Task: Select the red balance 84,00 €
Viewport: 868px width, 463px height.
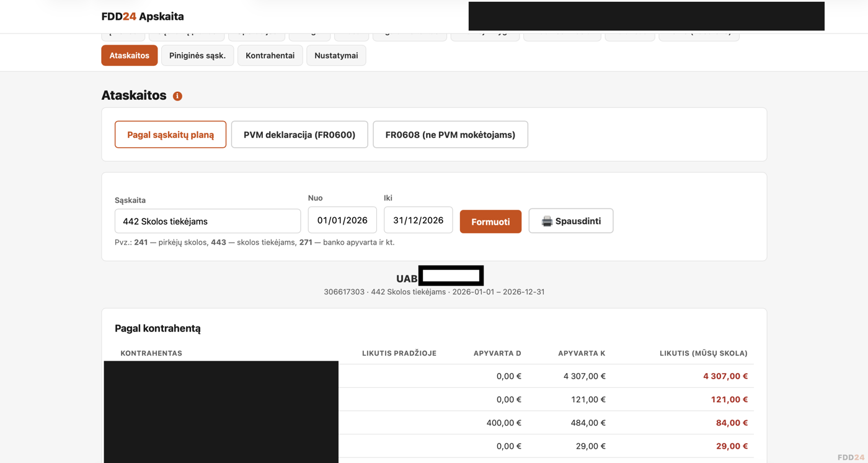Action: 732,423
